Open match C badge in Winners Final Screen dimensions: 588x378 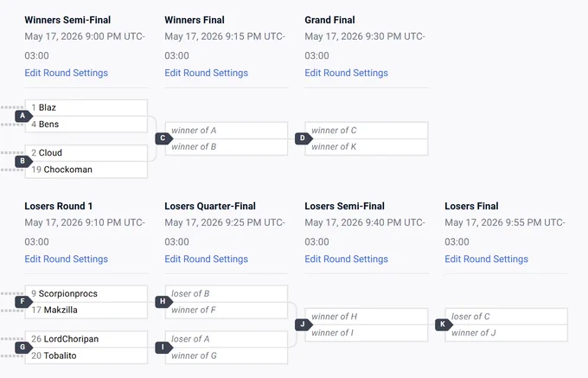[x=163, y=138]
